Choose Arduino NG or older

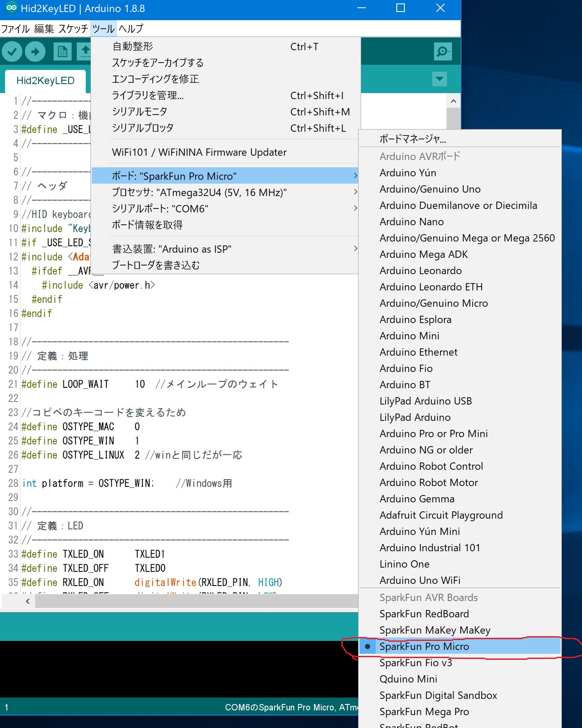(x=460, y=450)
